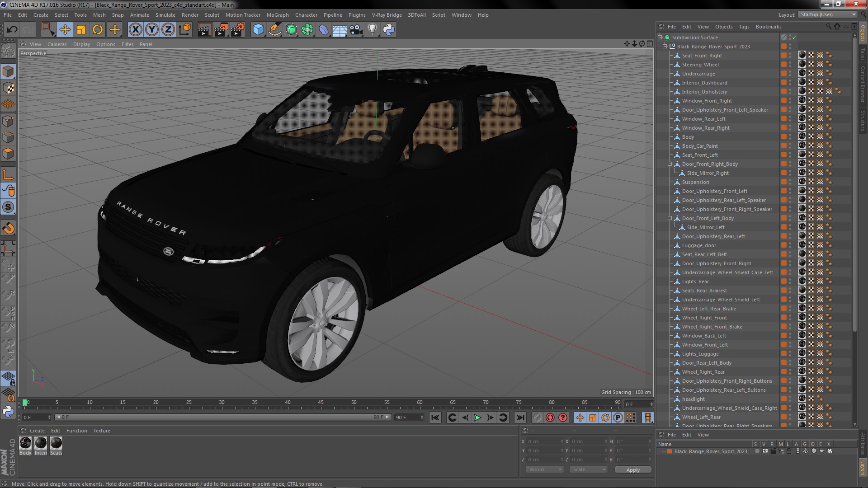Click the timeline at frame 45
Image resolution: width=868 pixels, height=488 pixels.
coord(321,403)
